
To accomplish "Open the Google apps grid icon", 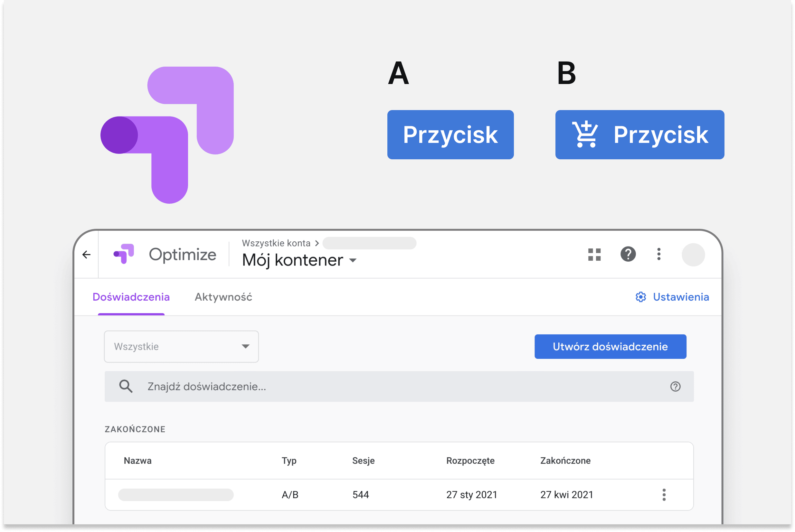I will pyautogui.click(x=594, y=255).
